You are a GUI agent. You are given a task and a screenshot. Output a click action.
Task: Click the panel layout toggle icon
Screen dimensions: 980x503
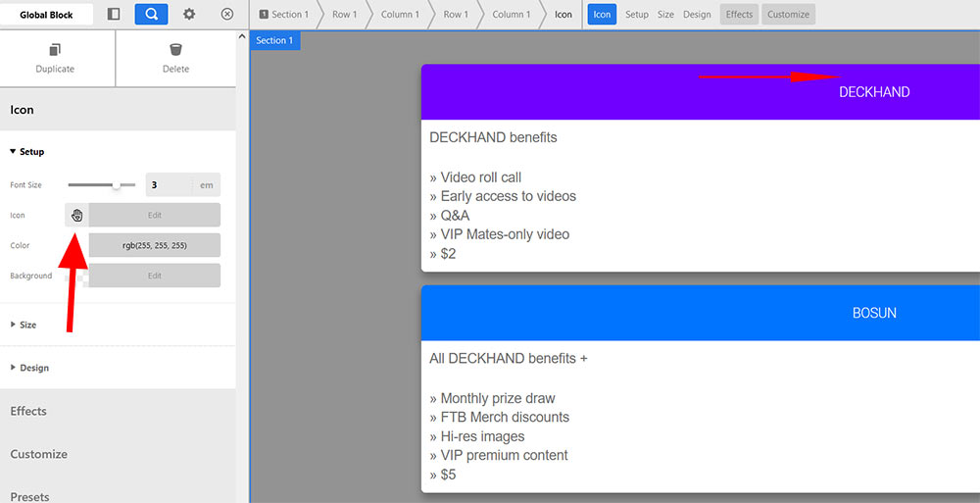pyautogui.click(x=114, y=15)
